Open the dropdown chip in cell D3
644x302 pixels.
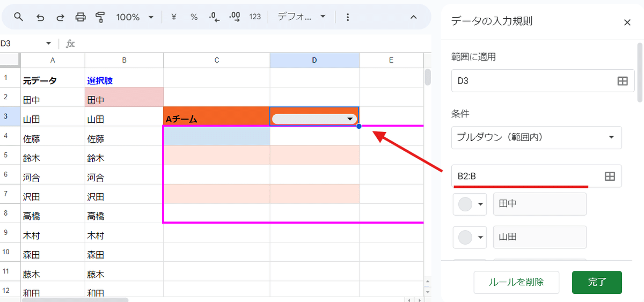(x=314, y=119)
